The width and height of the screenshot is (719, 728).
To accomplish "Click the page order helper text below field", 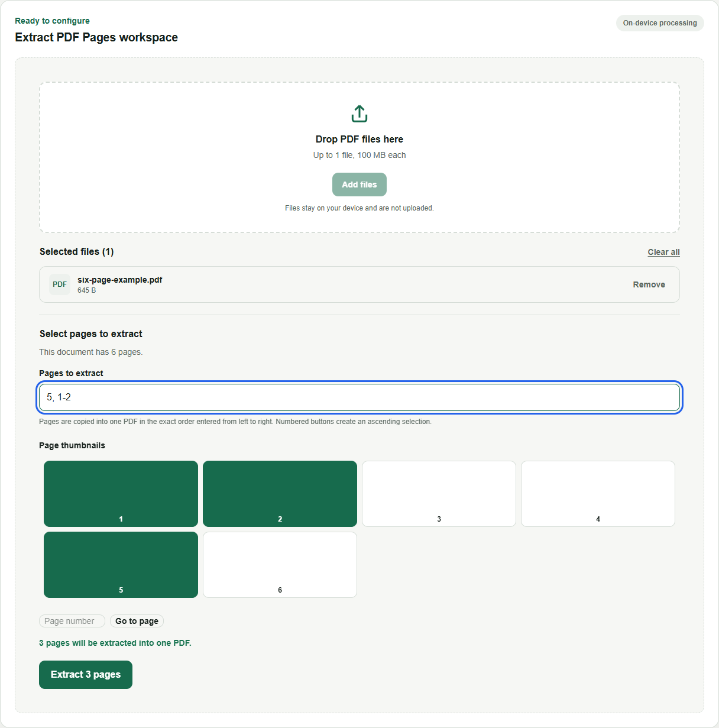I will 235,422.
